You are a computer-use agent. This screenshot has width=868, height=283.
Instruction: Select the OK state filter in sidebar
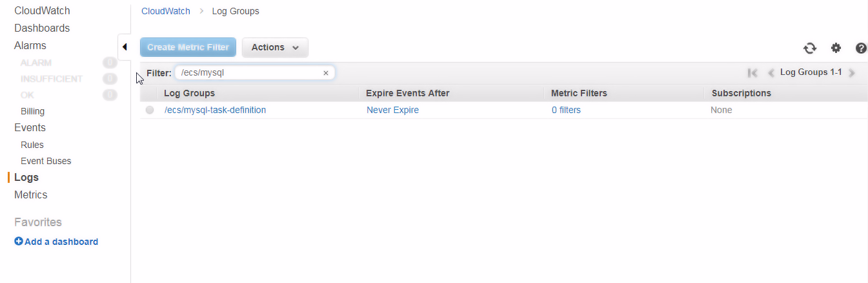(x=28, y=95)
